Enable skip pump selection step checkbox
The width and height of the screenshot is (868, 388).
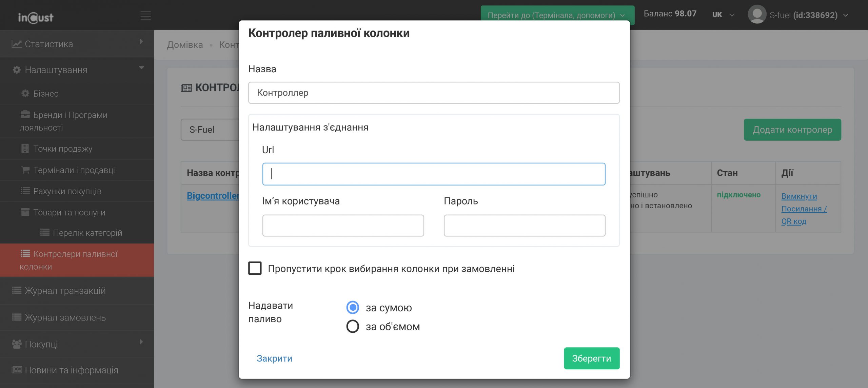[255, 268]
